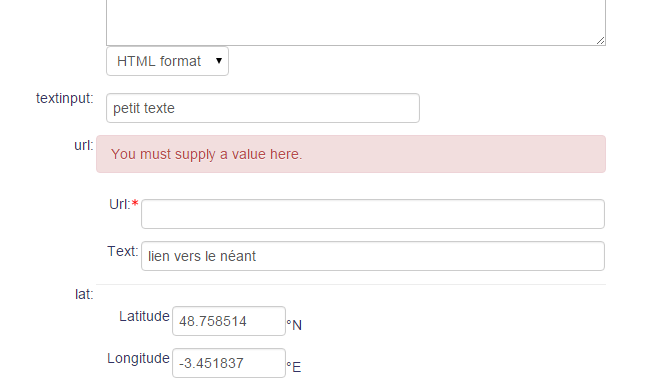
Task: Open the HTML format combo box
Action: point(168,61)
